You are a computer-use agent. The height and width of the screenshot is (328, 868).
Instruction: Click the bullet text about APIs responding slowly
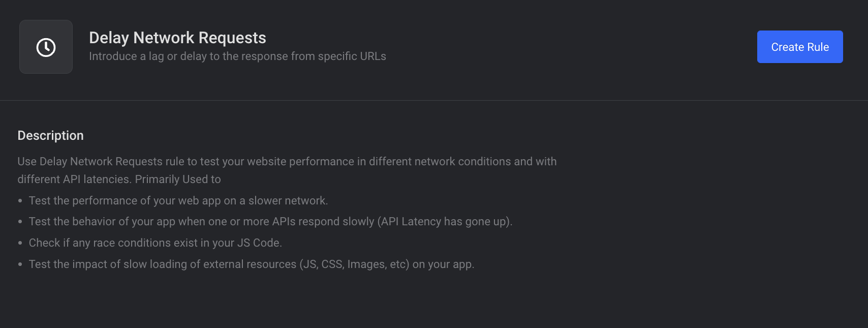click(270, 222)
